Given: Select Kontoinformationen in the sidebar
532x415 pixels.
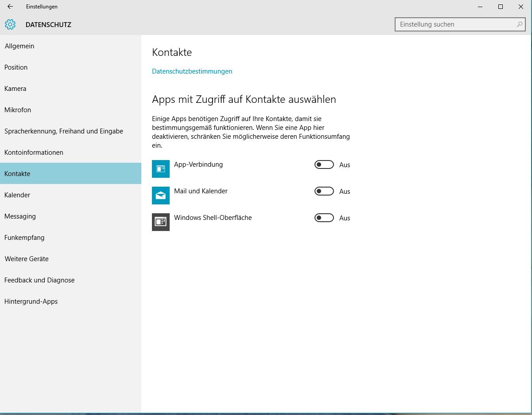Looking at the screenshot, I should 70,153.
